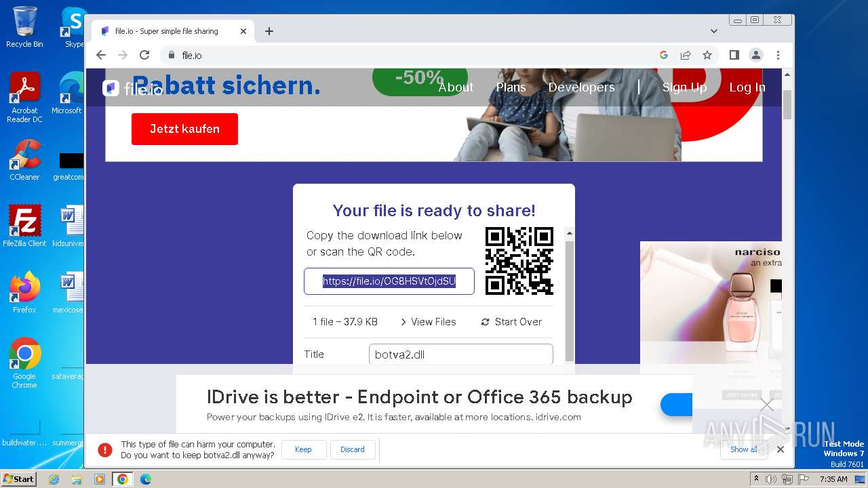
Task: Click the Windows Start button
Action: tap(18, 479)
